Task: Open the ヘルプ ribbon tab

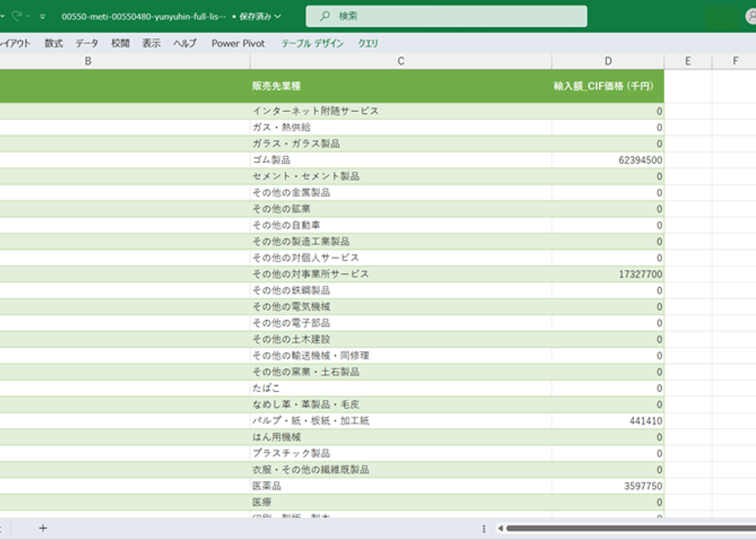Action: 185,43
